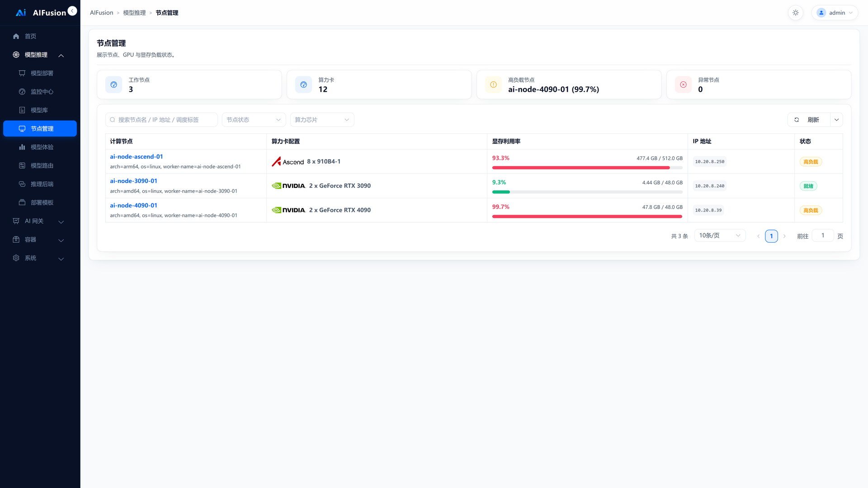
Task: Click the 高负载节点 warning icon
Action: tap(494, 84)
